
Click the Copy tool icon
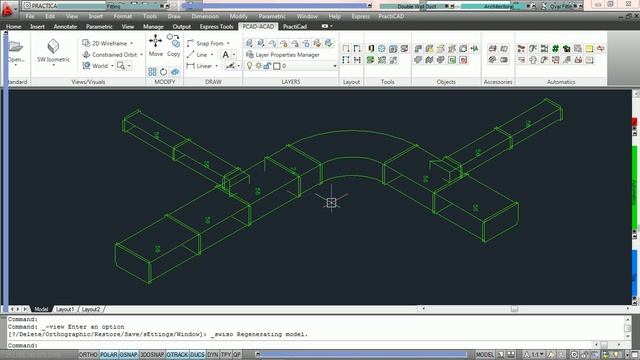coord(173,41)
